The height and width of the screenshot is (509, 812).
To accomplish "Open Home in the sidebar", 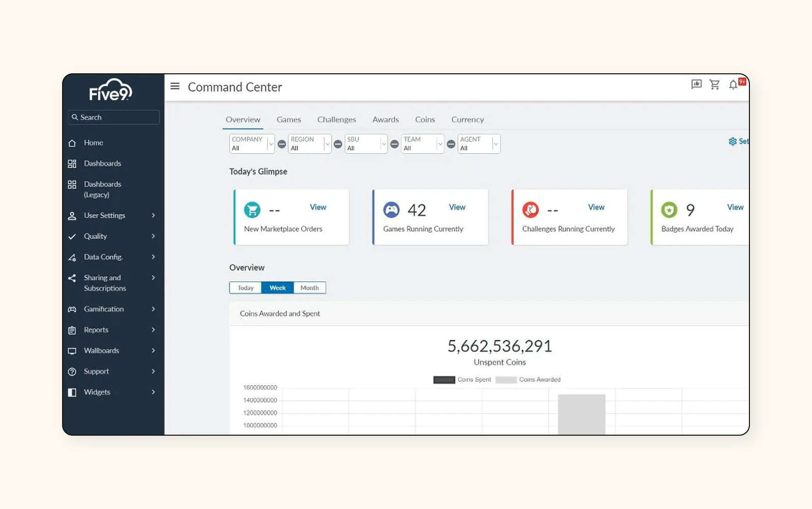I will (x=94, y=143).
